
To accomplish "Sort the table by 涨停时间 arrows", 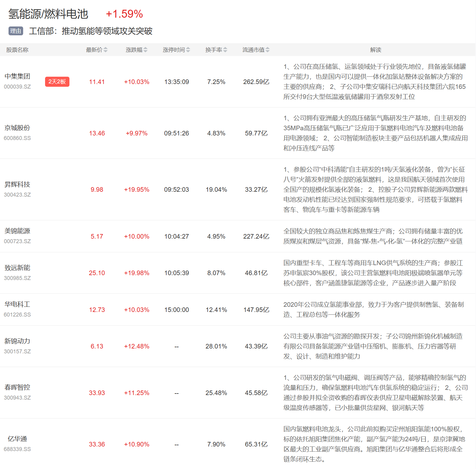I will pos(188,50).
